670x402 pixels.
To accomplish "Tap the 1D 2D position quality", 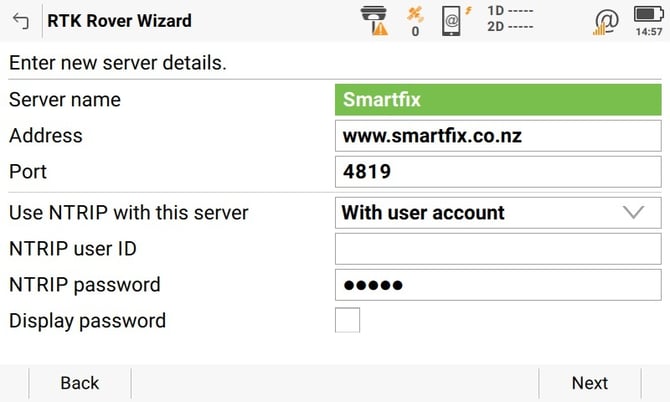I will (x=510, y=19).
